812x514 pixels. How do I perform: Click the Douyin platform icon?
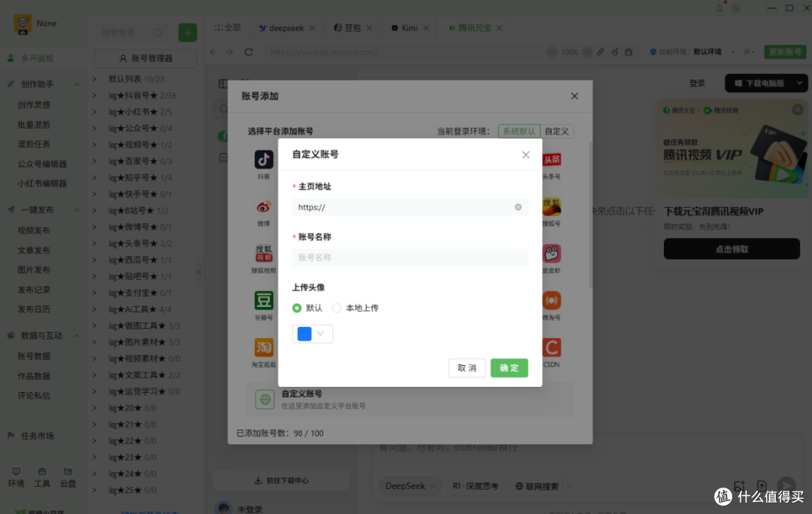coord(264,160)
